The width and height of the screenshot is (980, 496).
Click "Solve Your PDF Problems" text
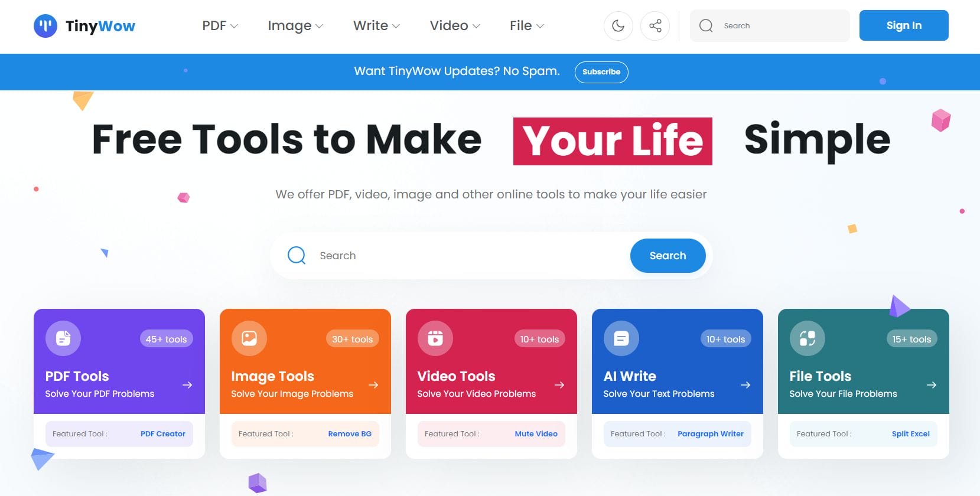point(100,394)
